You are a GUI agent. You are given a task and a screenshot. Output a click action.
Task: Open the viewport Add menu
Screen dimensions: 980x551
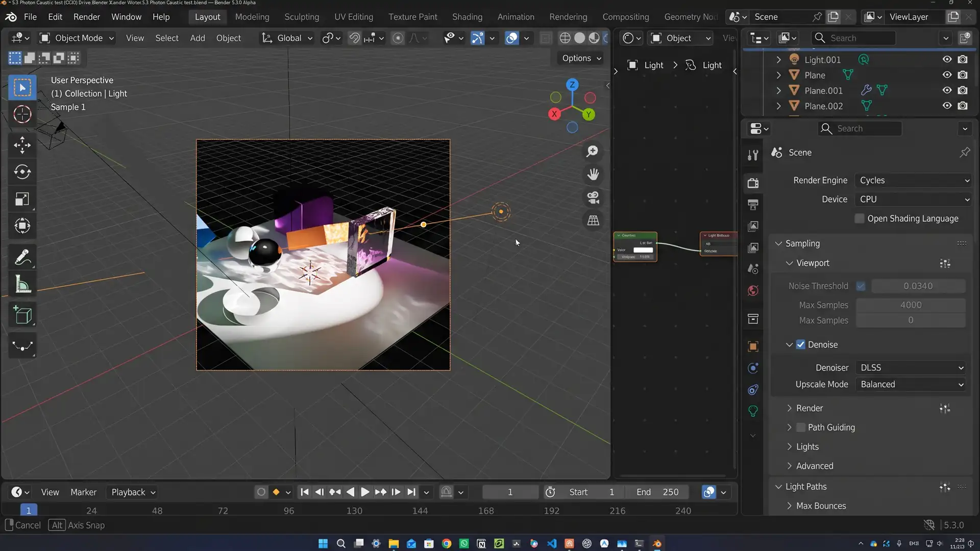(198, 38)
